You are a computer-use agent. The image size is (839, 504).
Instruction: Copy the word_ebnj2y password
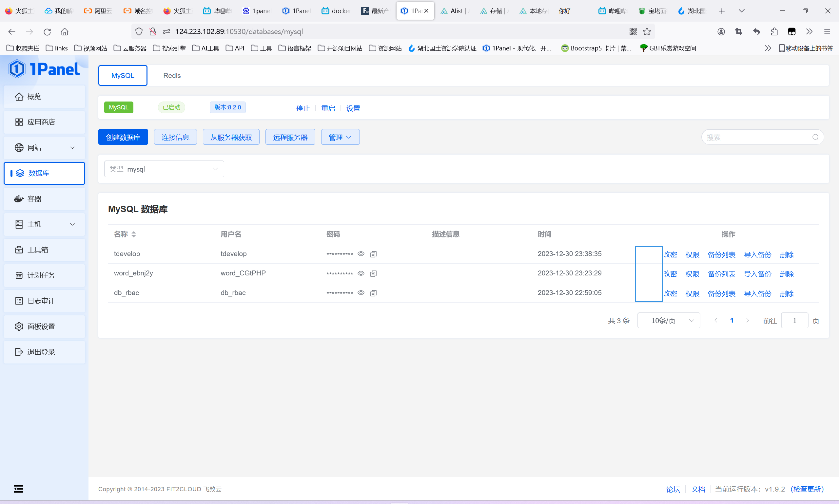pyautogui.click(x=373, y=273)
